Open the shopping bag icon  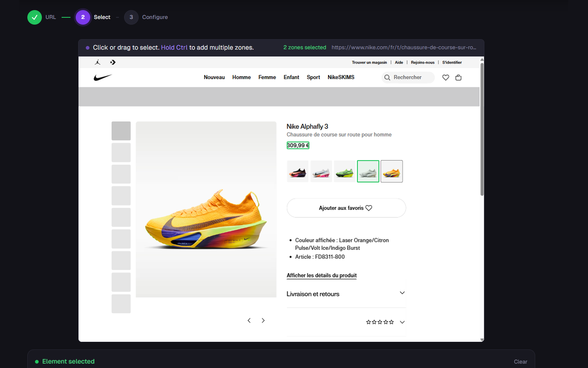[458, 77]
